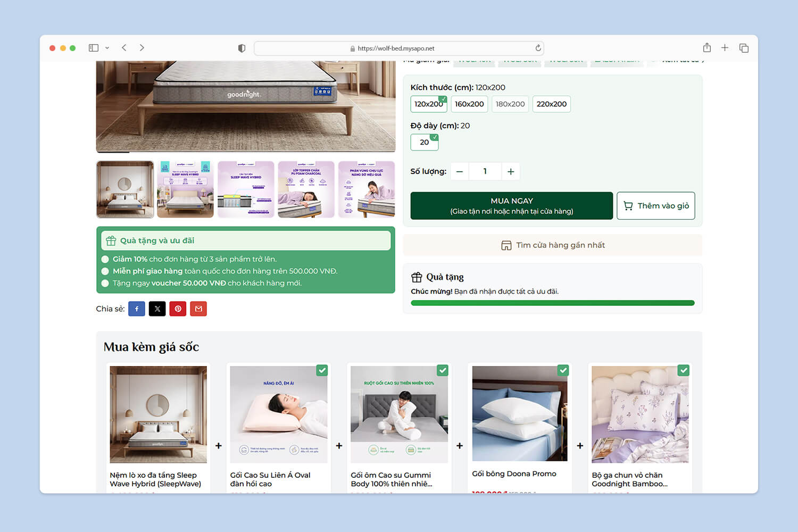
Task: Share the product via email
Action: pos(198,309)
